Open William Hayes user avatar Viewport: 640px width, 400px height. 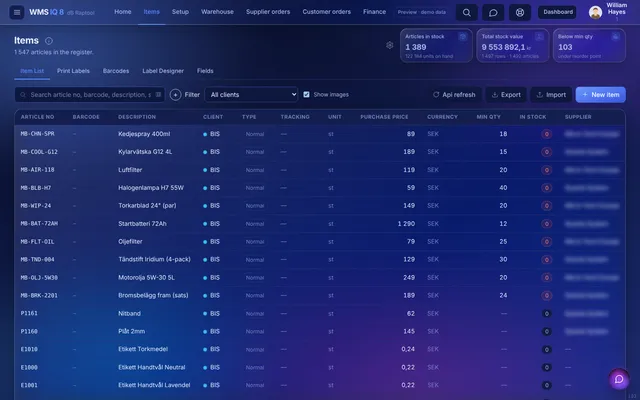tap(595, 12)
